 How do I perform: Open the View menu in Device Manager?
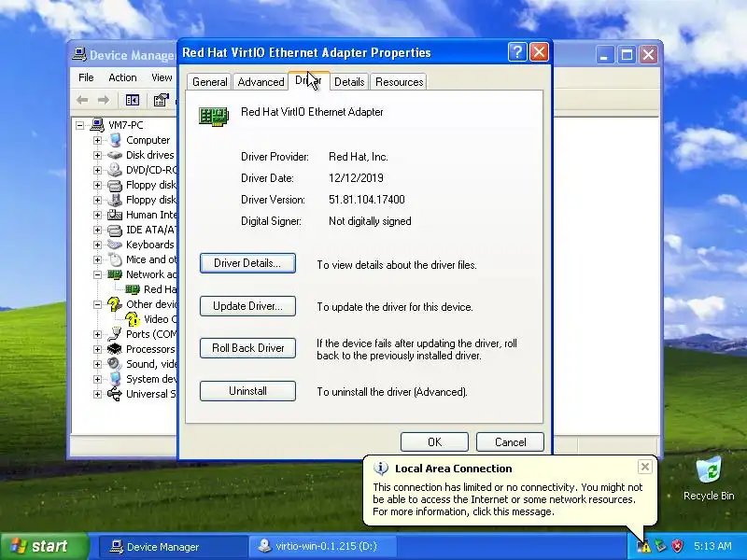coord(162,77)
